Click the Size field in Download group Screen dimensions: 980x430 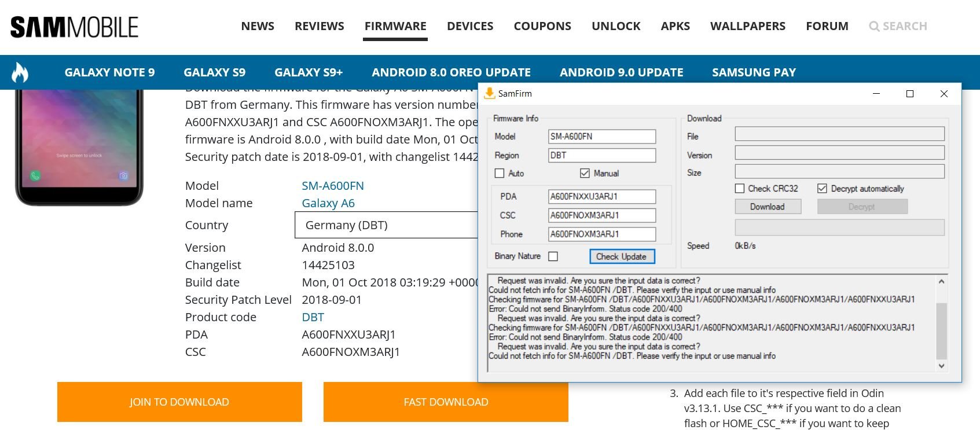coord(840,171)
